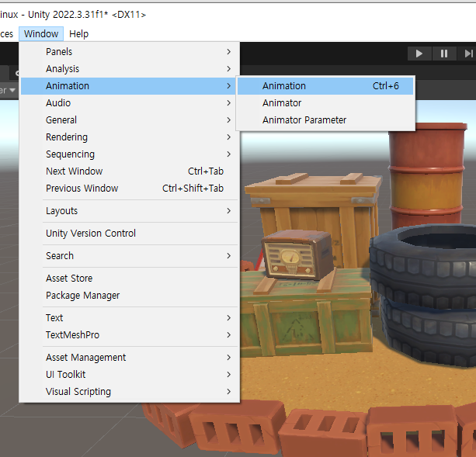Select Animation in the Window menu
The height and width of the screenshot is (457, 476).
129,86
